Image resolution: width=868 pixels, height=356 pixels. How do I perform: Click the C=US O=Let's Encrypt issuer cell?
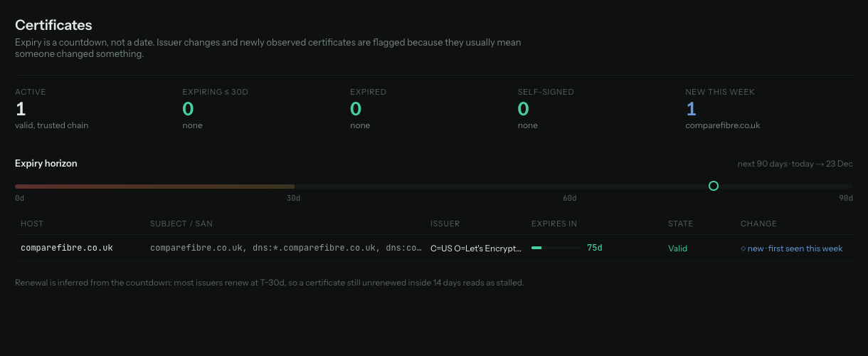[x=476, y=248]
